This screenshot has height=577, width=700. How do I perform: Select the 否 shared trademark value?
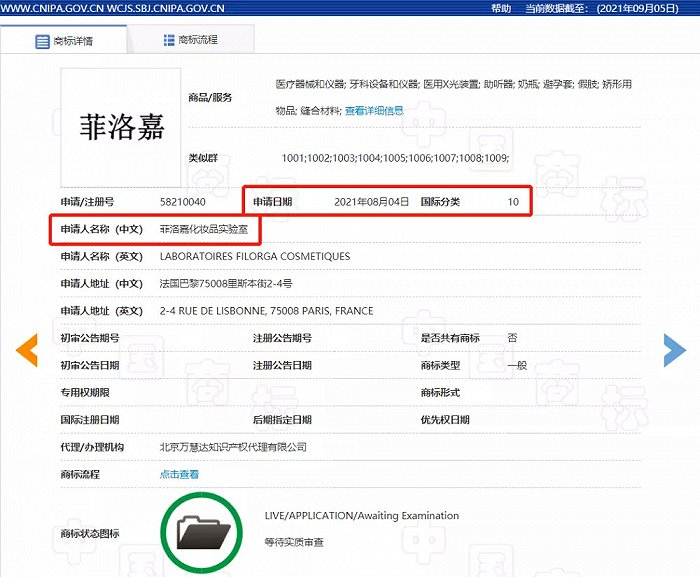coord(512,338)
